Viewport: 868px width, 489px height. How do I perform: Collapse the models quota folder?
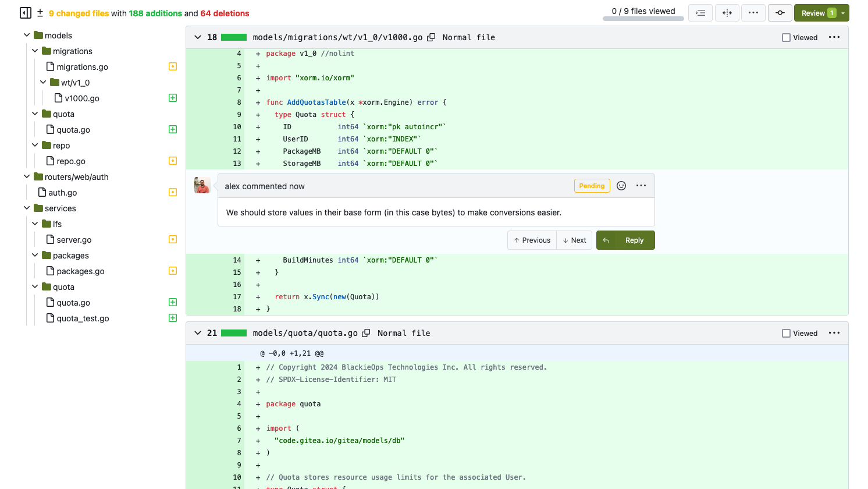pyautogui.click(x=35, y=114)
